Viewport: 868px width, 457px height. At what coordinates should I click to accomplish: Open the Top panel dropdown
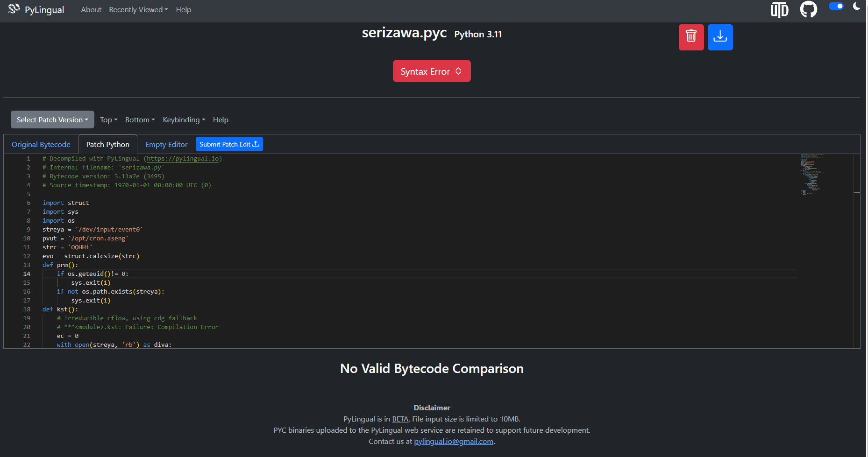coord(108,120)
